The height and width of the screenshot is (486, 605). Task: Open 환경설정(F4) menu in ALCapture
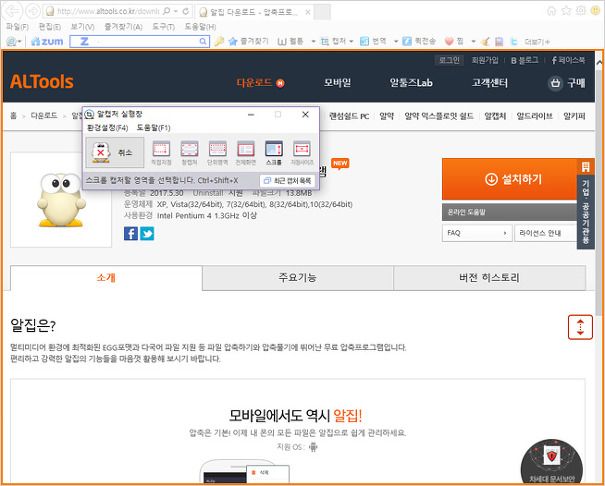click(x=107, y=128)
